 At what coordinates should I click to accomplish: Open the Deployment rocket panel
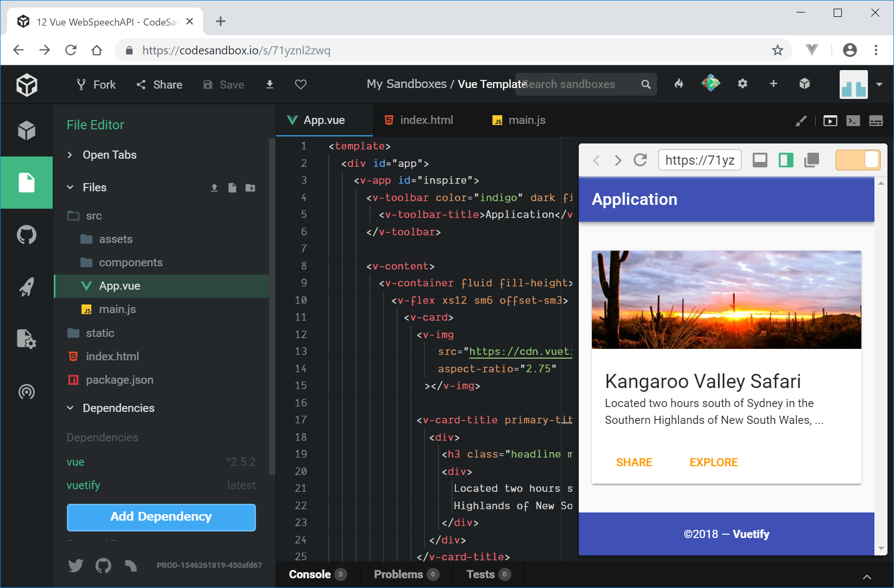coord(26,287)
